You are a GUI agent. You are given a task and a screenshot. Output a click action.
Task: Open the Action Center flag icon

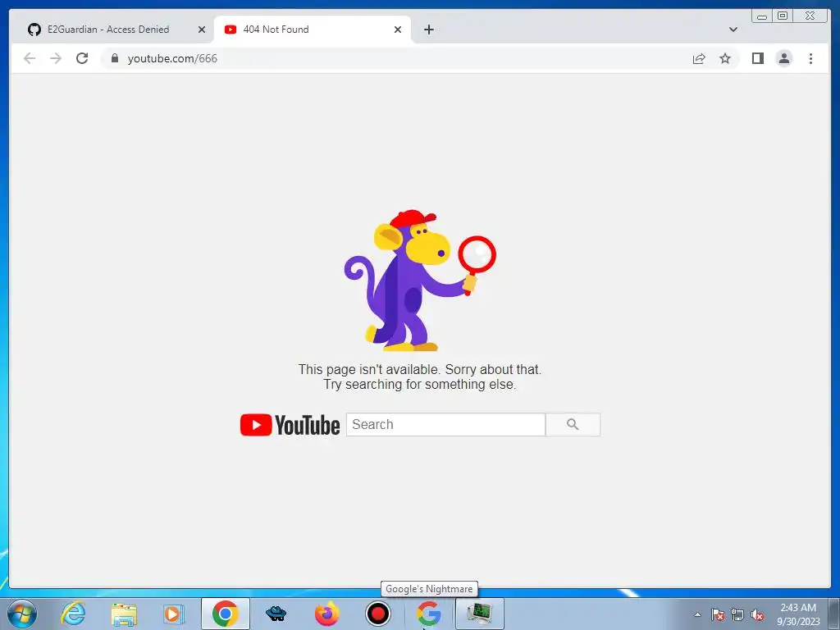(x=718, y=614)
